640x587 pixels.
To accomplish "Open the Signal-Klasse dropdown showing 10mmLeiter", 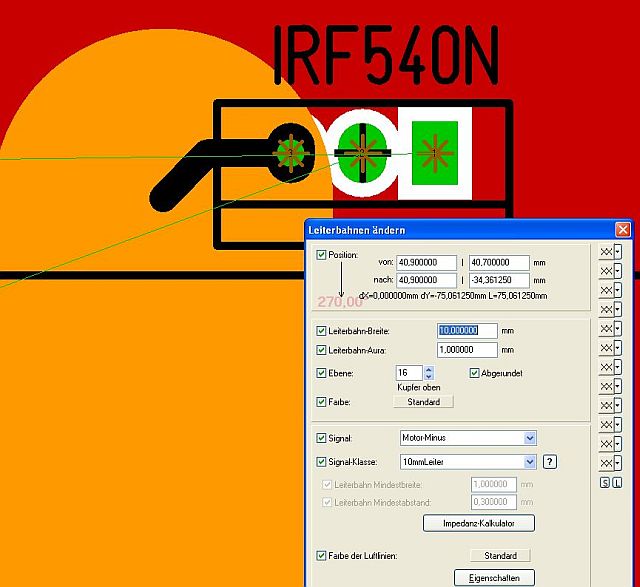I will tap(529, 462).
